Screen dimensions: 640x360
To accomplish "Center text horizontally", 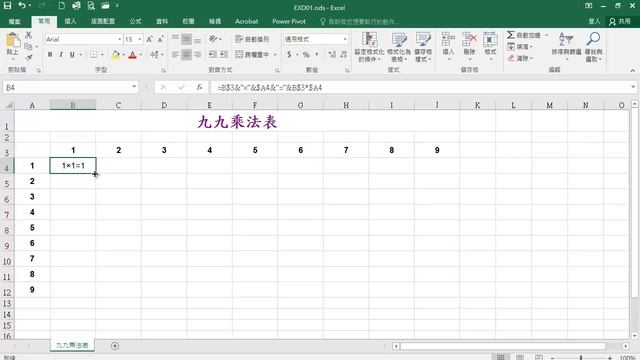I will 186,54.
